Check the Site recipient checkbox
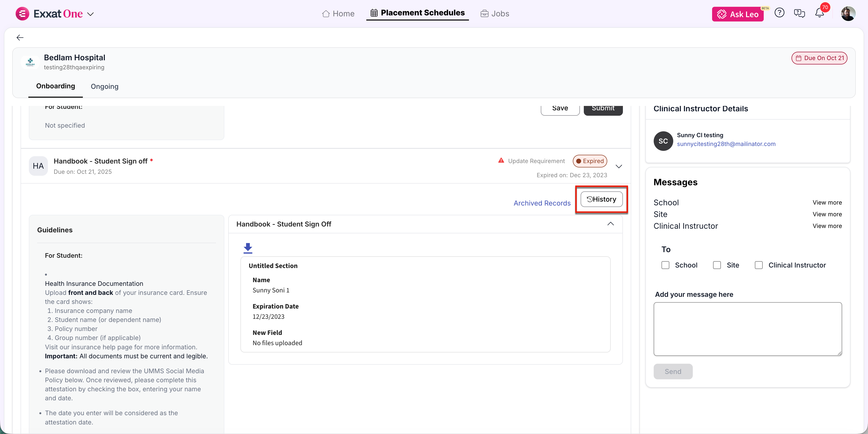The height and width of the screenshot is (434, 868). 717,265
